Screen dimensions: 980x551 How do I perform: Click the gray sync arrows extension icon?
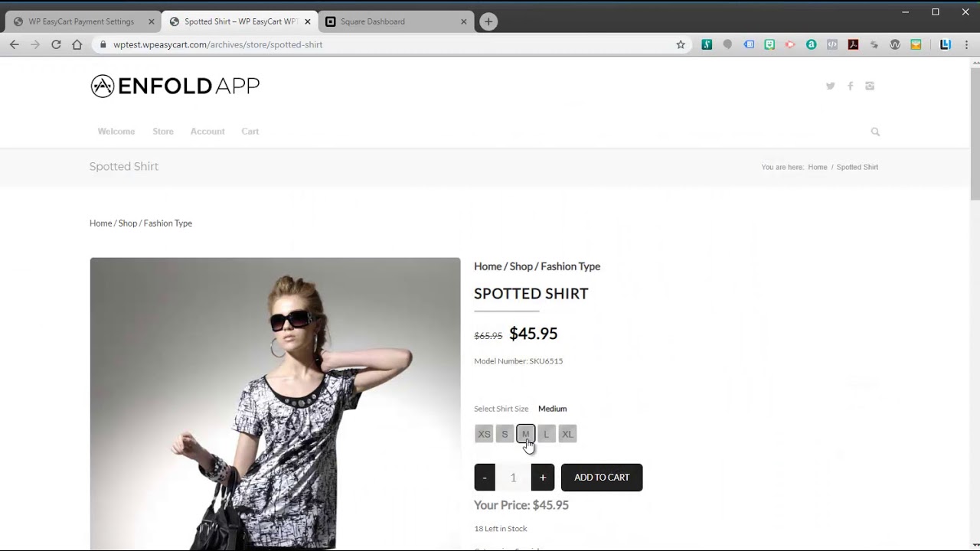(x=874, y=44)
